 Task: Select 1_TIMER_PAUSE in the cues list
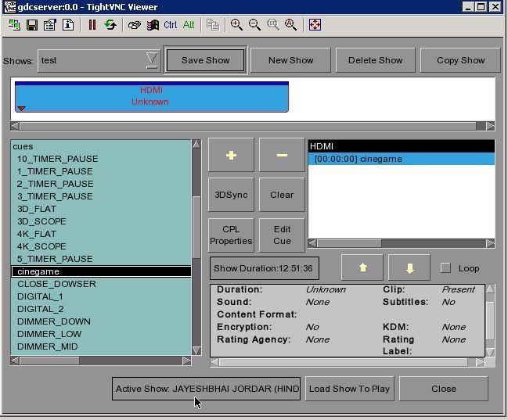101,171
